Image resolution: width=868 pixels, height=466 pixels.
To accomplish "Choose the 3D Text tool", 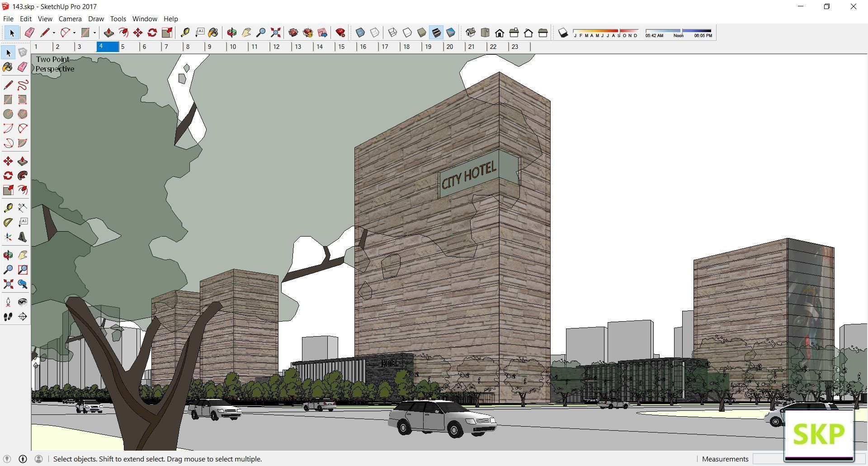I will pos(23,237).
